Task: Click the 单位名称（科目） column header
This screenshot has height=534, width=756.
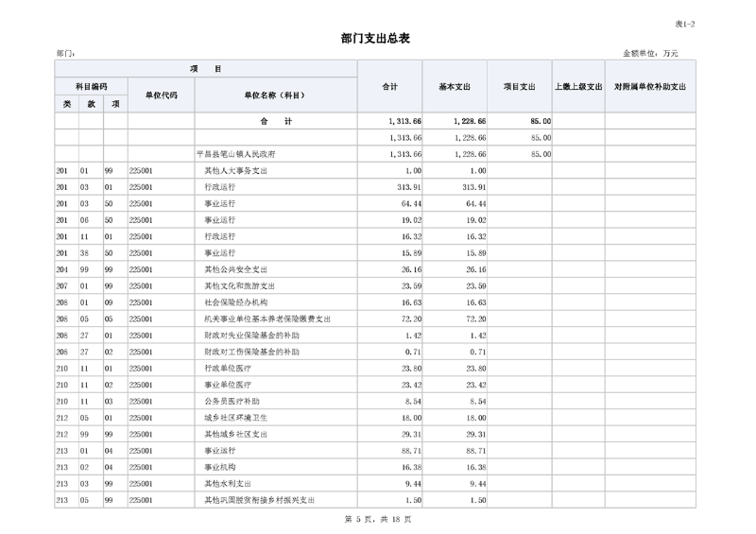Action: (x=275, y=95)
